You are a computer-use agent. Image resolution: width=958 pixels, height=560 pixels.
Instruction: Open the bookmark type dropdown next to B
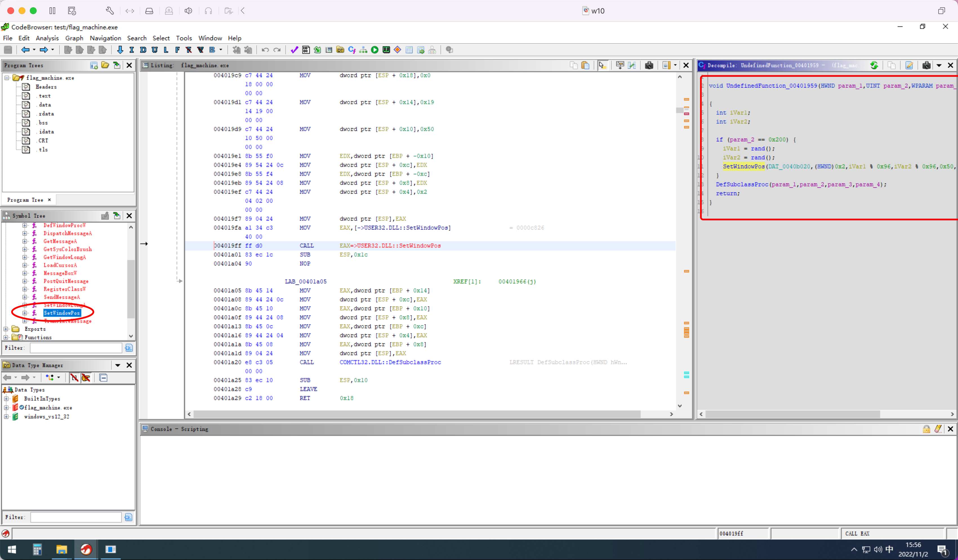220,50
